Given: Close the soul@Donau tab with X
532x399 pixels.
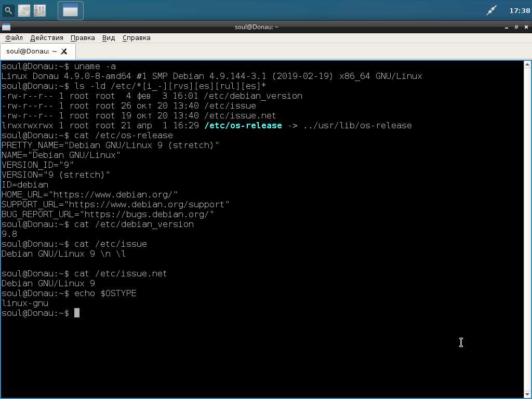Looking at the screenshot, I should click(x=64, y=51).
